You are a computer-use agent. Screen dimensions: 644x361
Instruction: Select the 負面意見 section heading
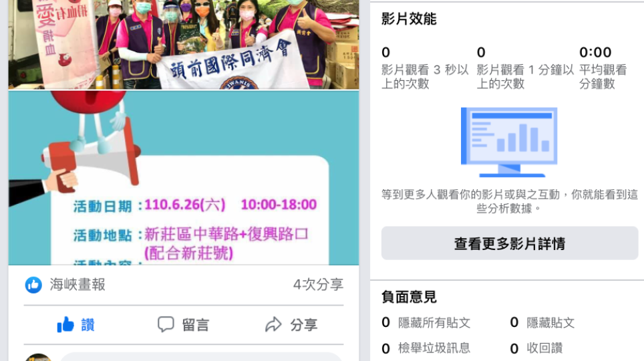click(409, 297)
